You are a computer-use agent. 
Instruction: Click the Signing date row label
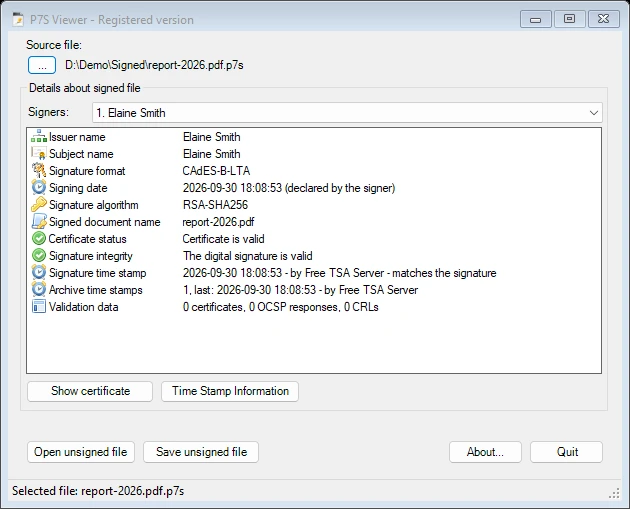[78, 188]
